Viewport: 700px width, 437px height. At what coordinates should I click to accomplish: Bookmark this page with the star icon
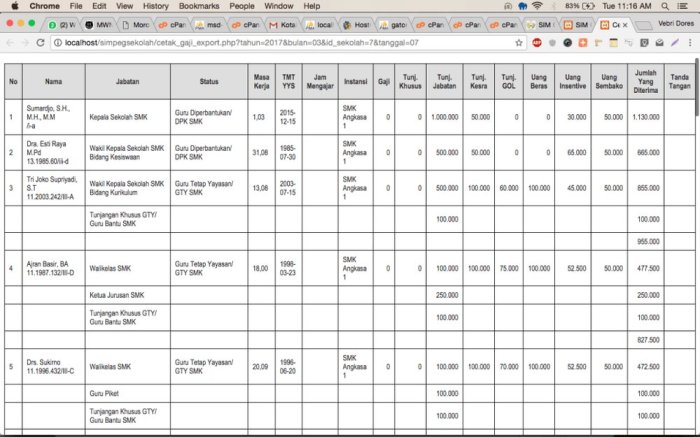coord(519,43)
